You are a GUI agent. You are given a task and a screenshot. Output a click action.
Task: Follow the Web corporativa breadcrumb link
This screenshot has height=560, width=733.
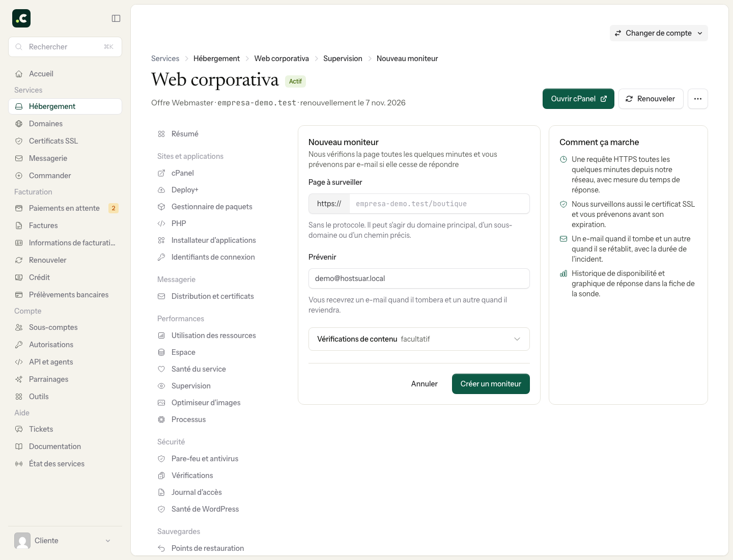pyautogui.click(x=281, y=59)
